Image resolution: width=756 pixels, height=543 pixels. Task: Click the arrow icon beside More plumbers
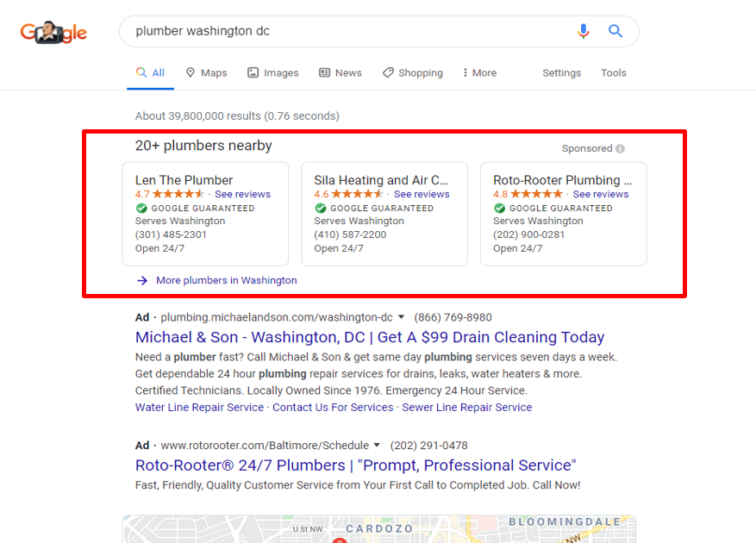[x=142, y=280]
